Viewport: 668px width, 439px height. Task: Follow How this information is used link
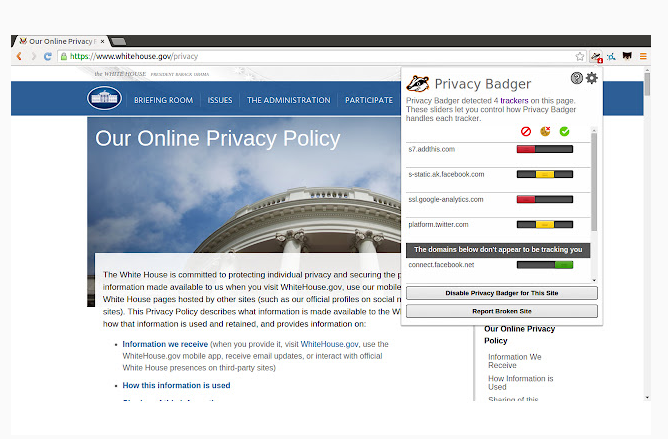click(x=176, y=385)
